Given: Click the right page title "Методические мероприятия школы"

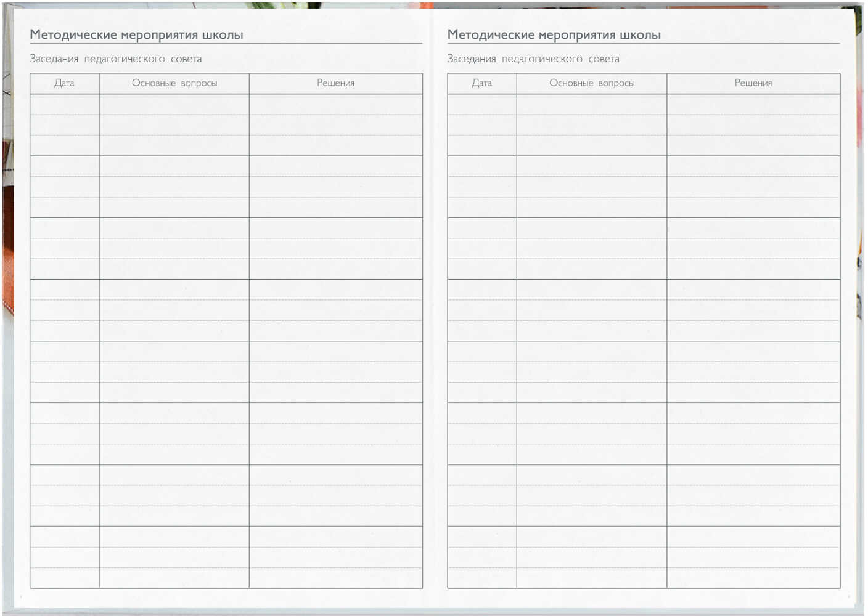Looking at the screenshot, I should [x=554, y=34].
